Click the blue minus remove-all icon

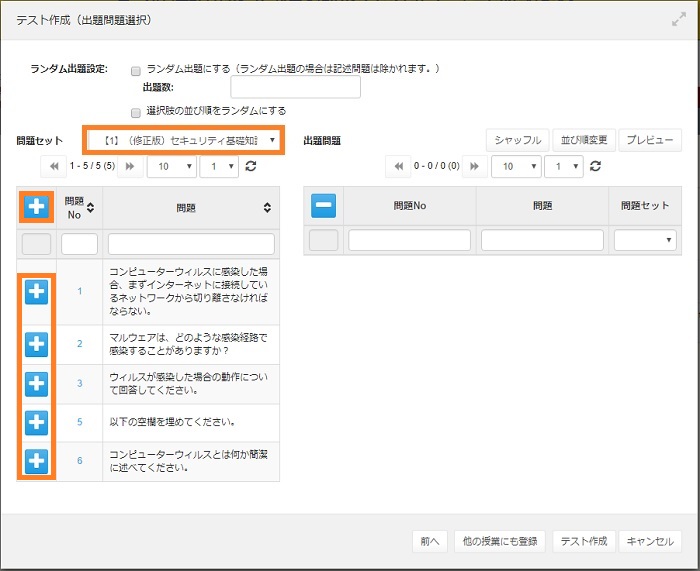point(323,207)
